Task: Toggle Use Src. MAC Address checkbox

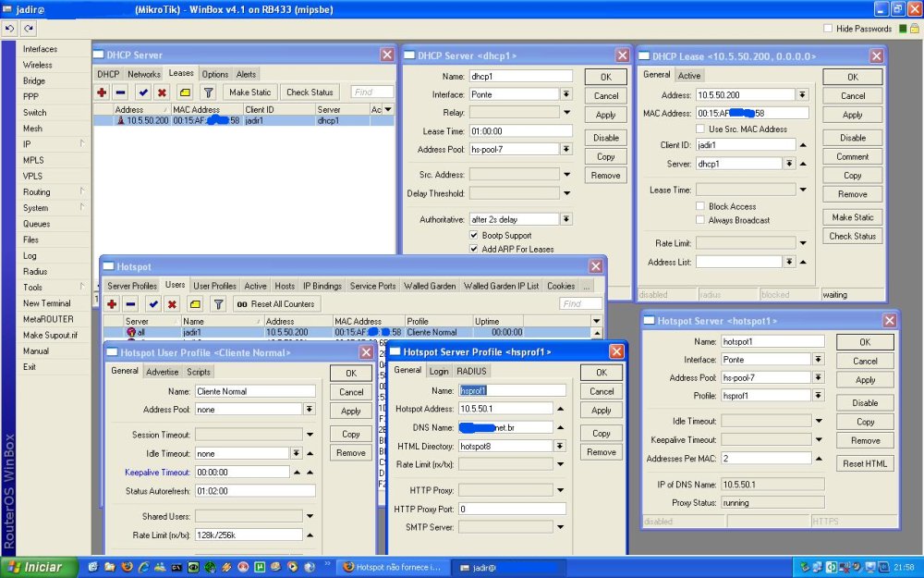Action: pos(700,129)
